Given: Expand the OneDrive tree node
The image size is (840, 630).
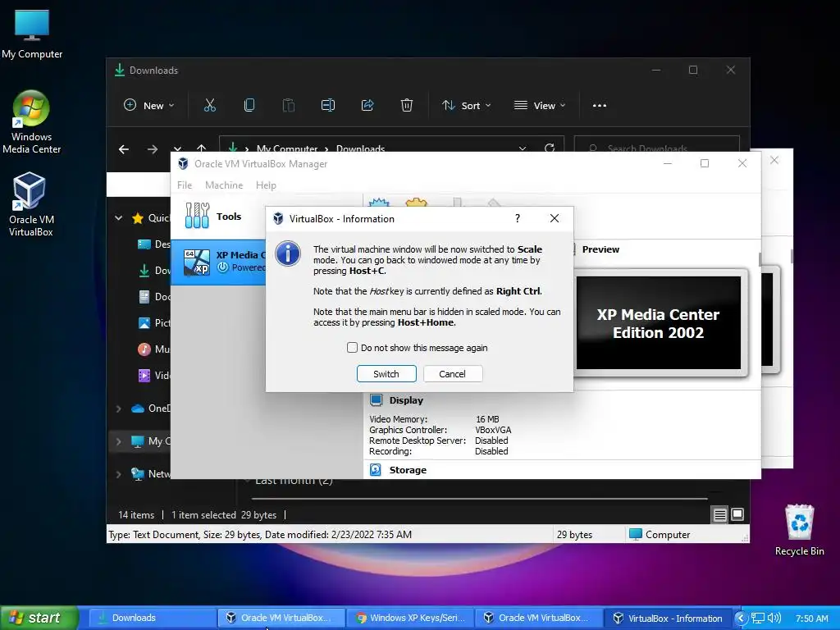Looking at the screenshot, I should click(x=119, y=409).
